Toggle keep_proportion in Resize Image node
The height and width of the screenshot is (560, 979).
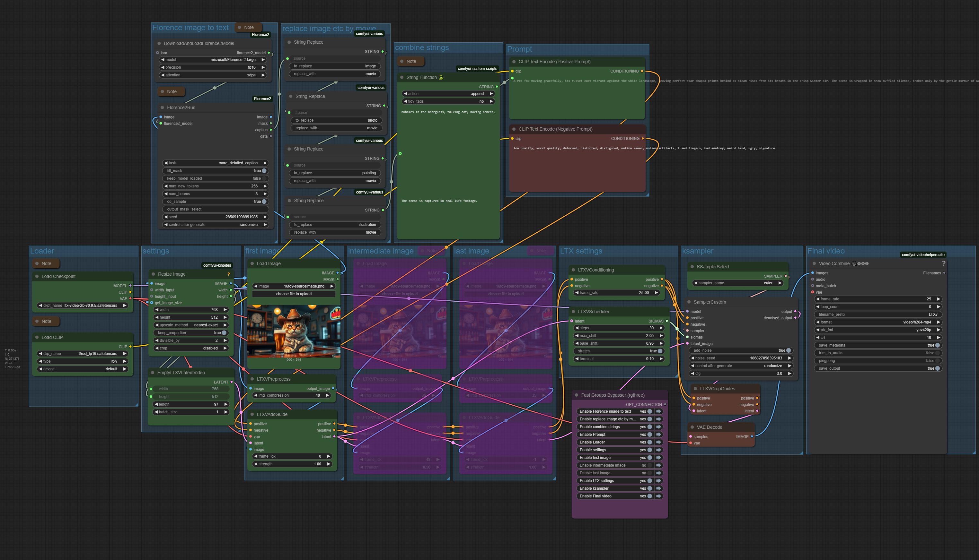coord(224,333)
